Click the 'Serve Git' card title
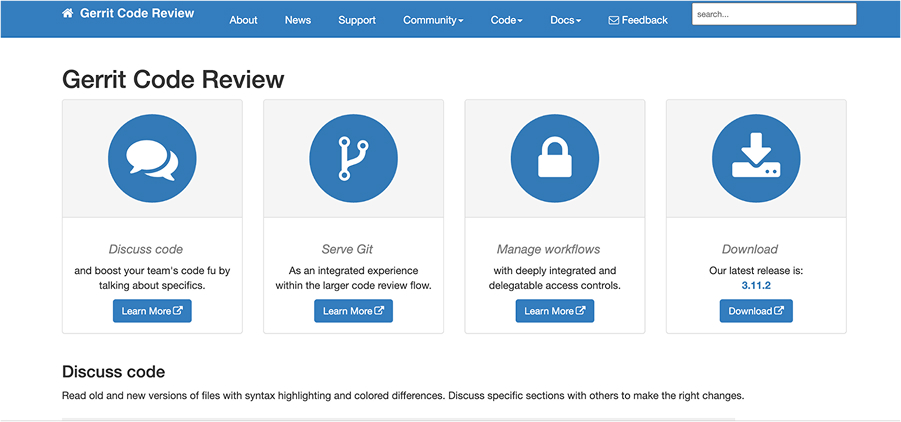 coord(347,250)
